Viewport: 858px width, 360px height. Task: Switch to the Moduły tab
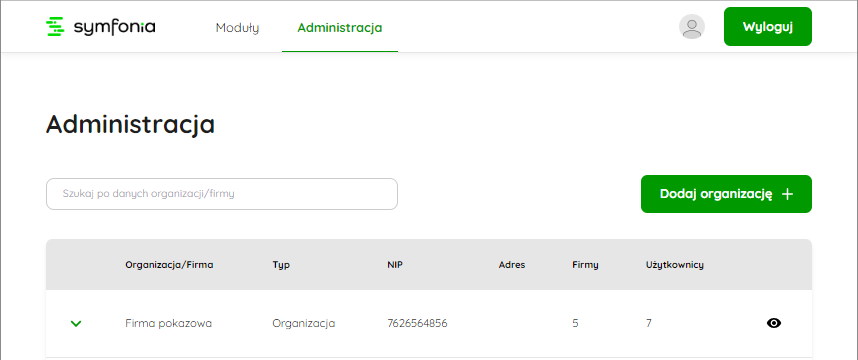coord(237,28)
